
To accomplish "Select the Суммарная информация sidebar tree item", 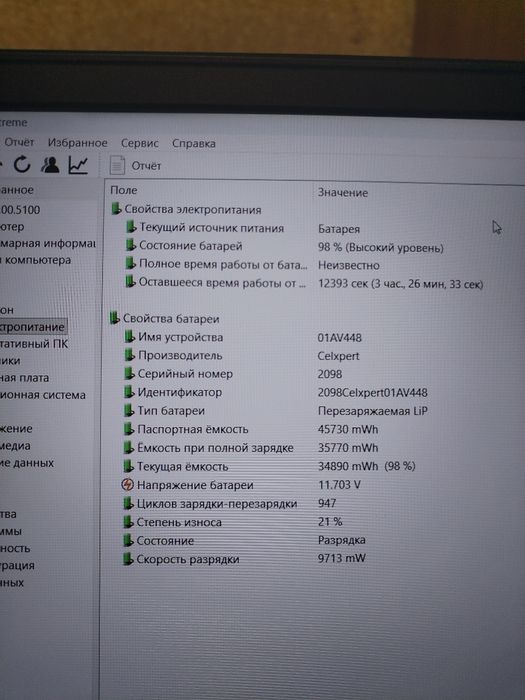I will click(x=48, y=243).
